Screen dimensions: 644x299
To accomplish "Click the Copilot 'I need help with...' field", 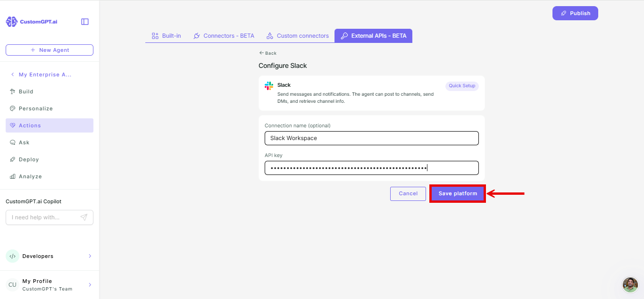I will pyautogui.click(x=50, y=217).
